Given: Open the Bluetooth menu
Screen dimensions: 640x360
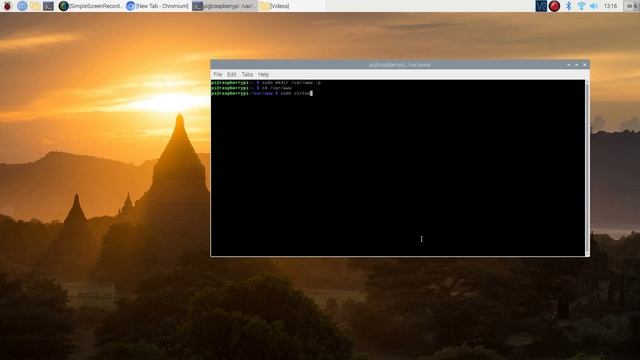Looking at the screenshot, I should [x=568, y=6].
